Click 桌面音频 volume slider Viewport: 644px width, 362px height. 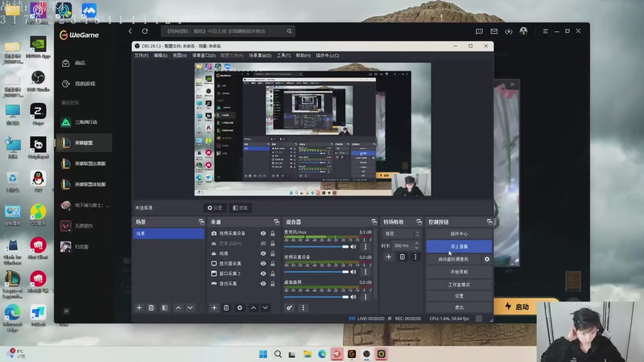click(316, 297)
